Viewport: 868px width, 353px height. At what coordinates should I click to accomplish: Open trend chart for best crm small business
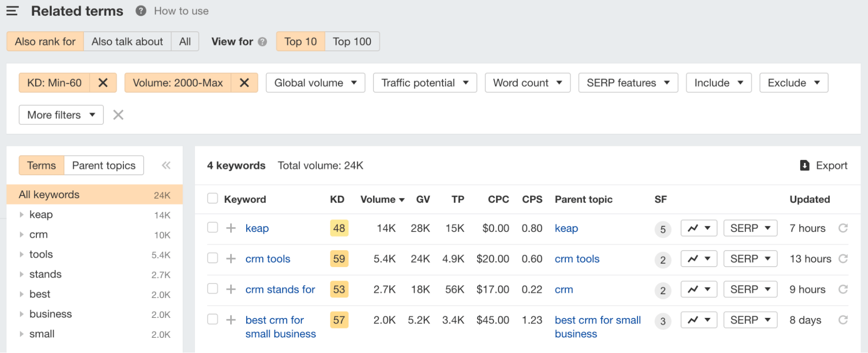699,320
